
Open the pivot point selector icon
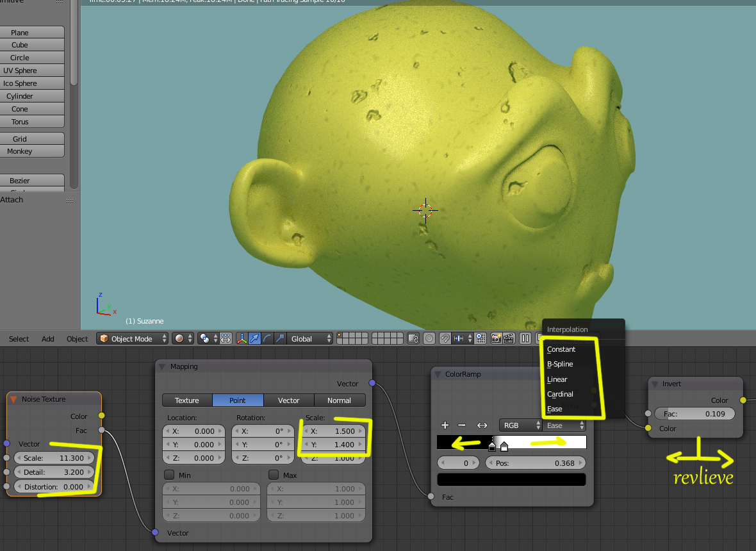click(x=208, y=338)
